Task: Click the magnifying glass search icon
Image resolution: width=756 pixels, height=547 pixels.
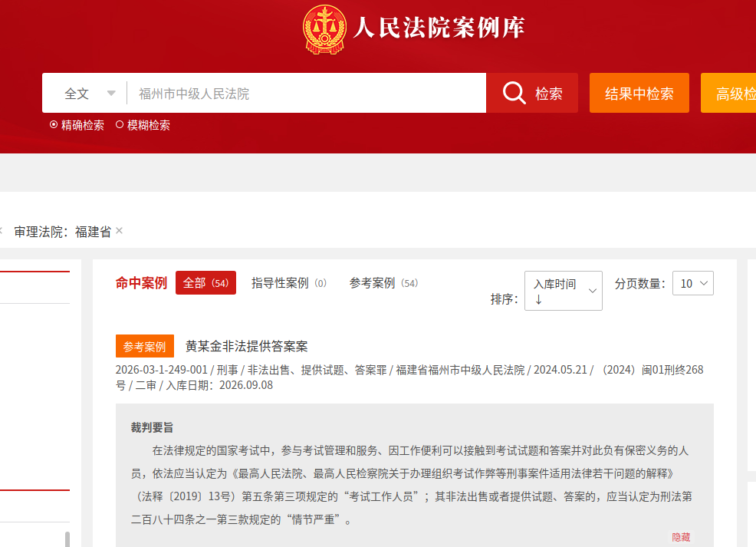Action: [514, 93]
